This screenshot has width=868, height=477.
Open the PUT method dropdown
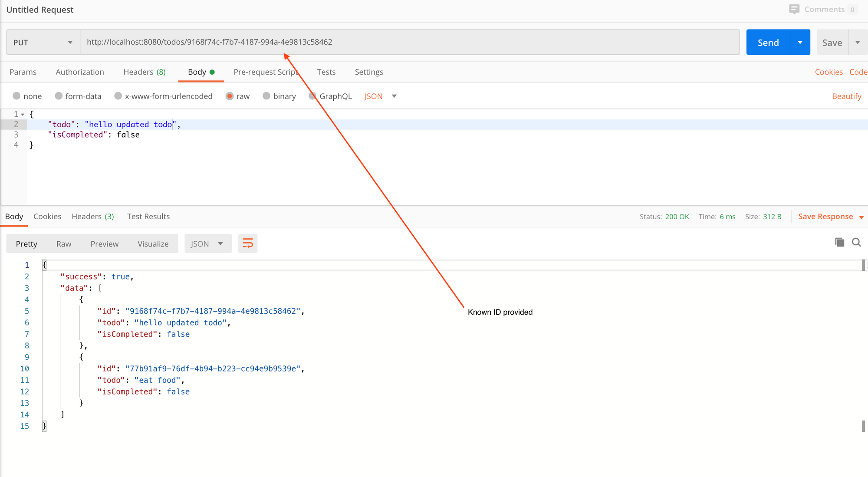point(43,42)
